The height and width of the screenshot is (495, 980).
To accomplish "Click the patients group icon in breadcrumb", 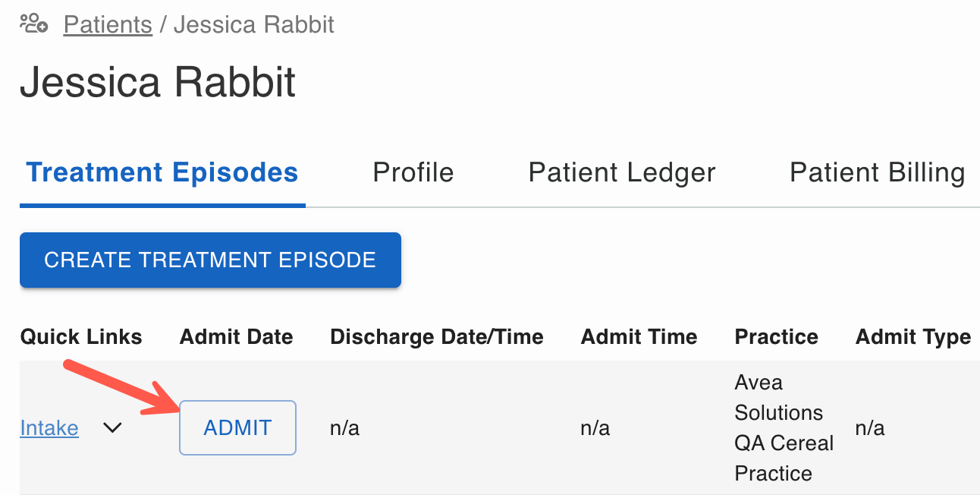I will [33, 24].
